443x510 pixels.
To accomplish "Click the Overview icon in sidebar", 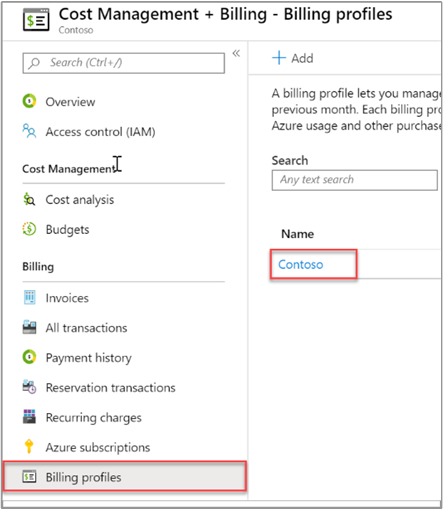I will 29,101.
